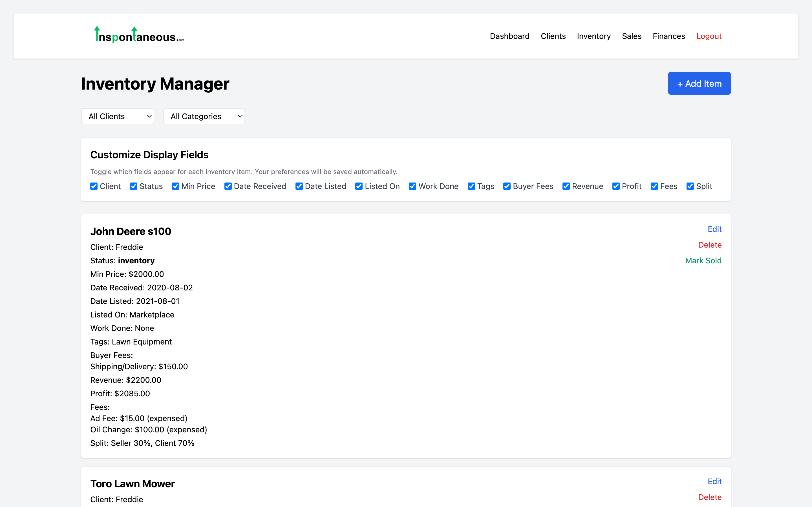Screen dimensions: 812x507
Task: Disable the Split display field
Action: tap(690, 186)
